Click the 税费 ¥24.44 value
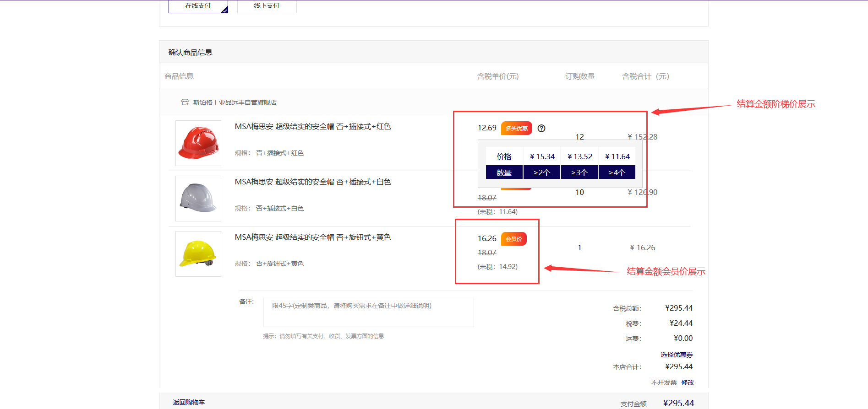The image size is (868, 409). pyautogui.click(x=681, y=323)
